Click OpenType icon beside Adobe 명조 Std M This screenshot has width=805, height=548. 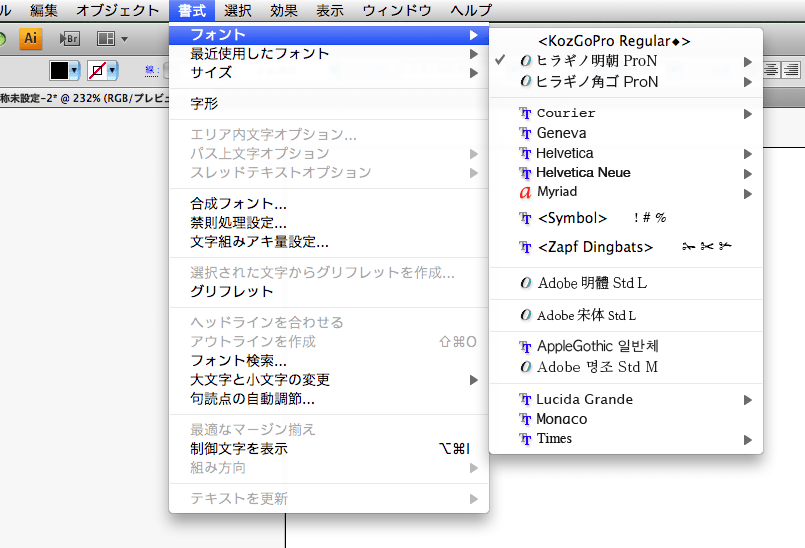[526, 367]
